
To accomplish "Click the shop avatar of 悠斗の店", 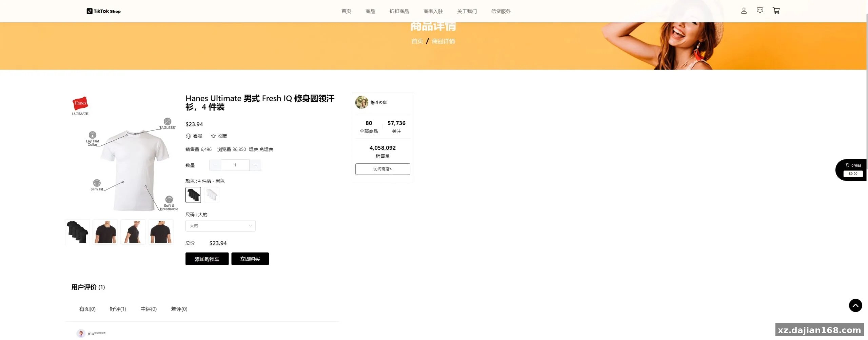I will [x=361, y=102].
